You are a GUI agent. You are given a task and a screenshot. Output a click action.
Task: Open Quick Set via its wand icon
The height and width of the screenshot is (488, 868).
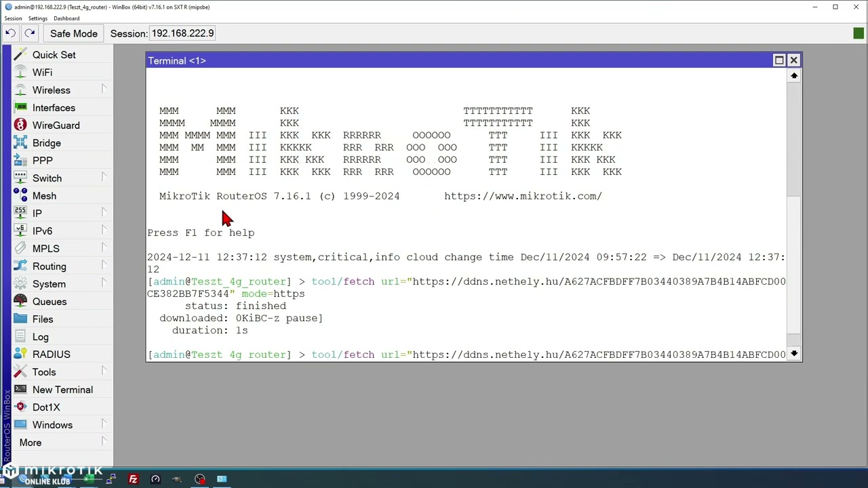(x=20, y=55)
